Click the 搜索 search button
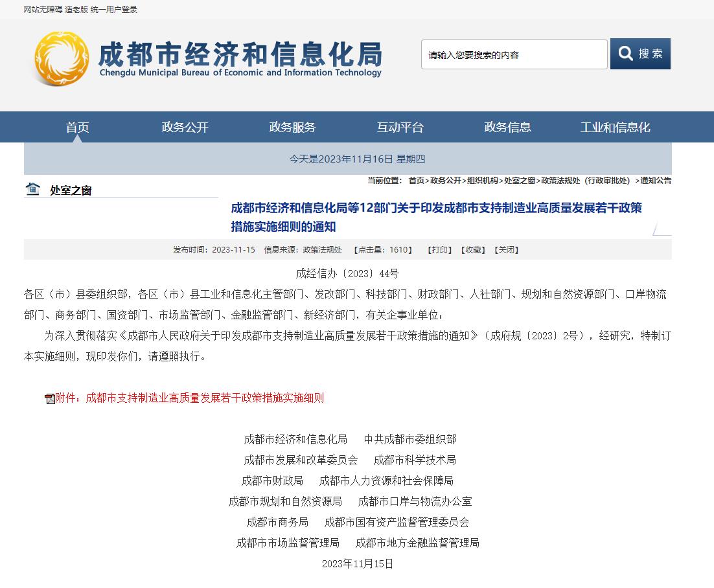This screenshot has width=714, height=588. pyautogui.click(x=640, y=54)
